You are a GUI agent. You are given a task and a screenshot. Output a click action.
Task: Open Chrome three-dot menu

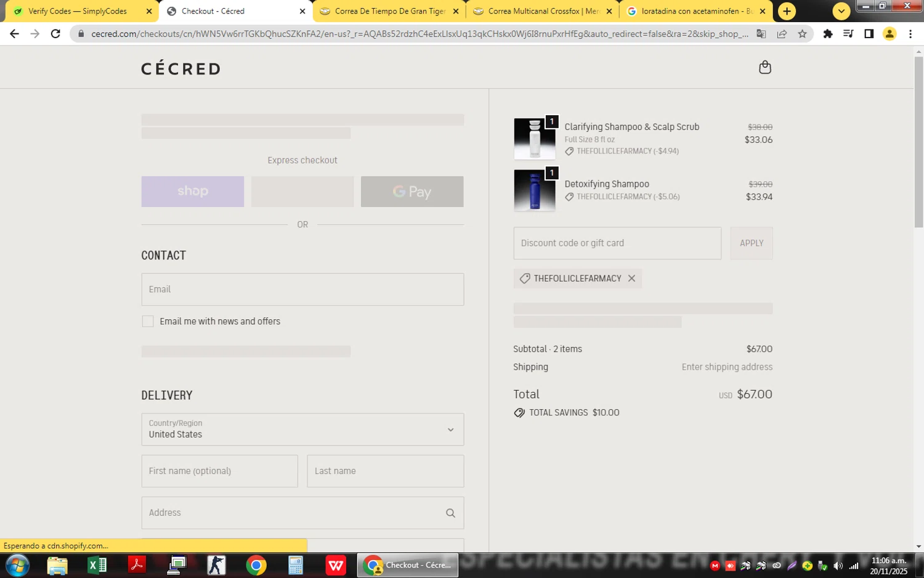tap(910, 34)
